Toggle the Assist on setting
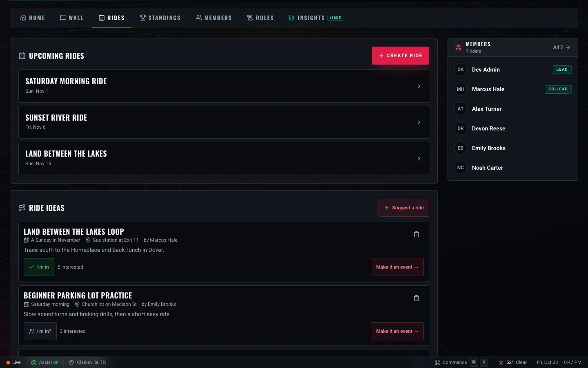Screen dimensions: 588x368 pos(45,363)
